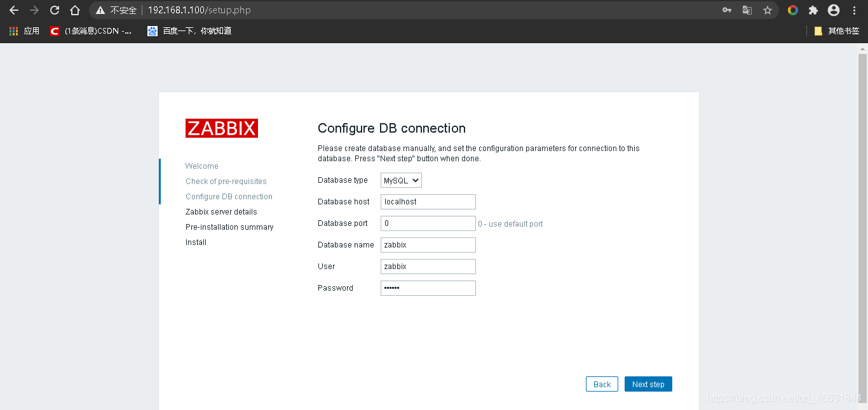This screenshot has width=868, height=410.
Task: Select the Welcome step
Action: 202,166
